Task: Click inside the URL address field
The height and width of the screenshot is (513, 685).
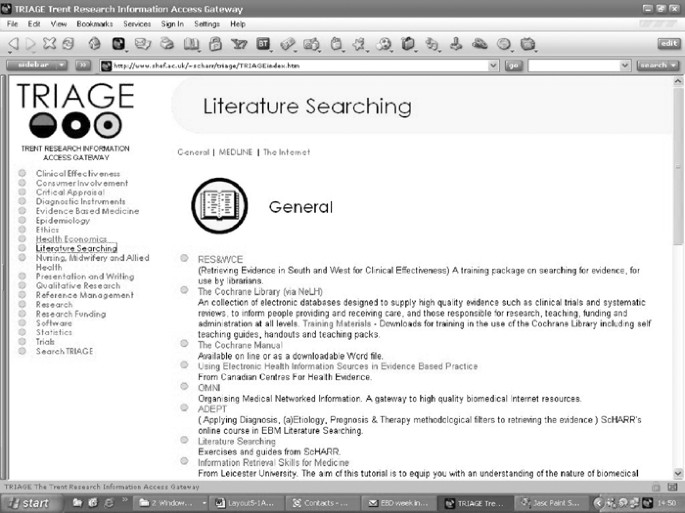Action: 299,66
